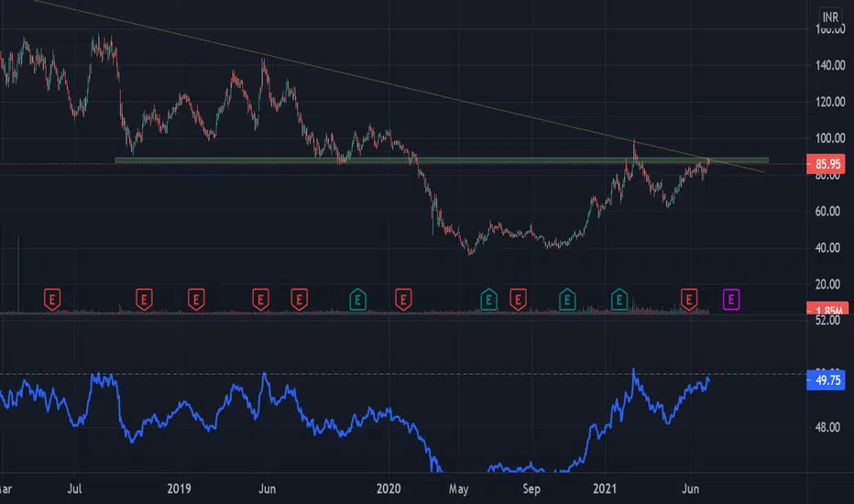Open the teal earnings marker right of Sep

click(x=567, y=299)
